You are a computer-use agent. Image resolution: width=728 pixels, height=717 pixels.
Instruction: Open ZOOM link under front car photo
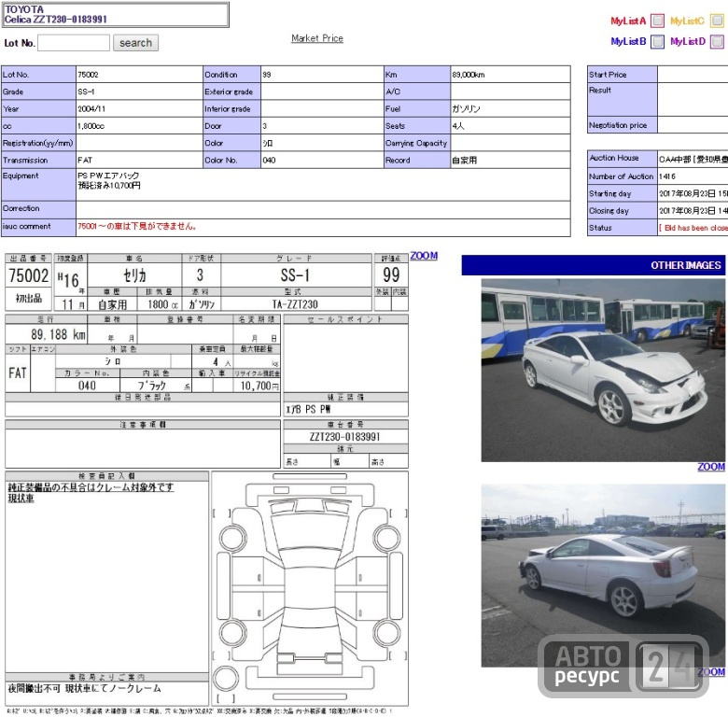click(711, 467)
